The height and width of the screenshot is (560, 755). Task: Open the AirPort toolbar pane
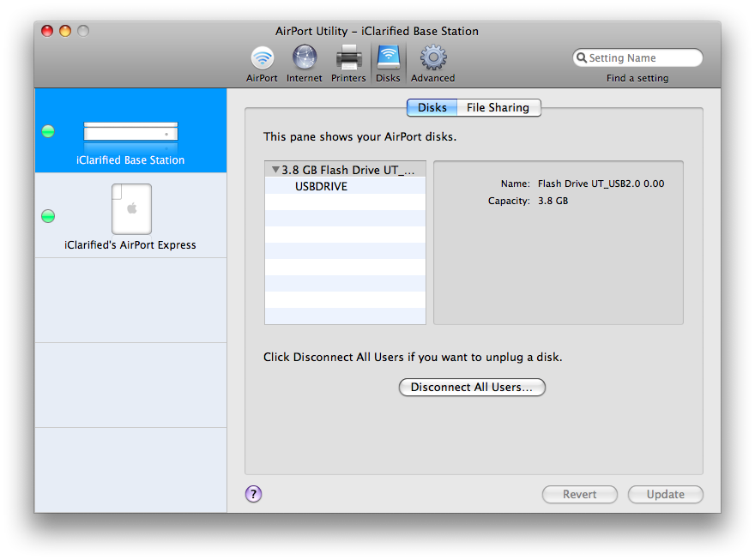(x=262, y=63)
